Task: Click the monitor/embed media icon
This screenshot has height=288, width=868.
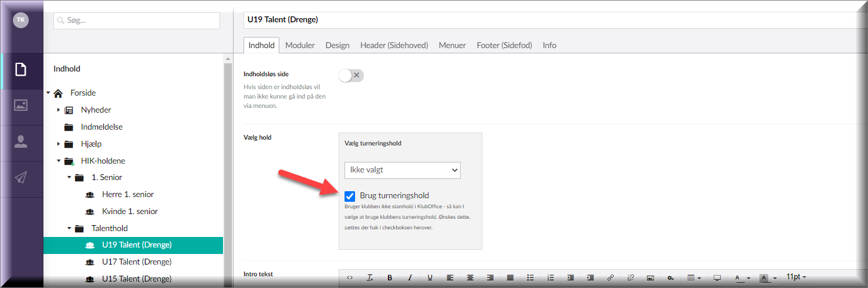Action: click(717, 277)
